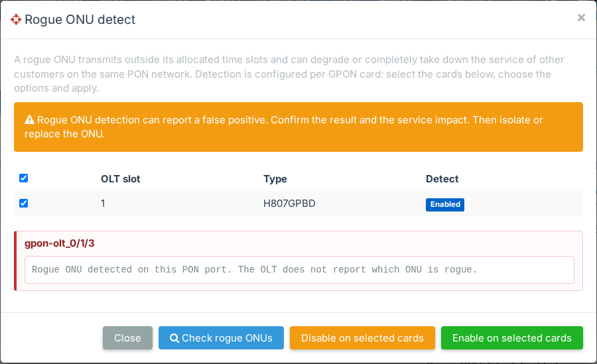Click the Detect column header
This screenshot has height=364, width=597.
point(442,179)
